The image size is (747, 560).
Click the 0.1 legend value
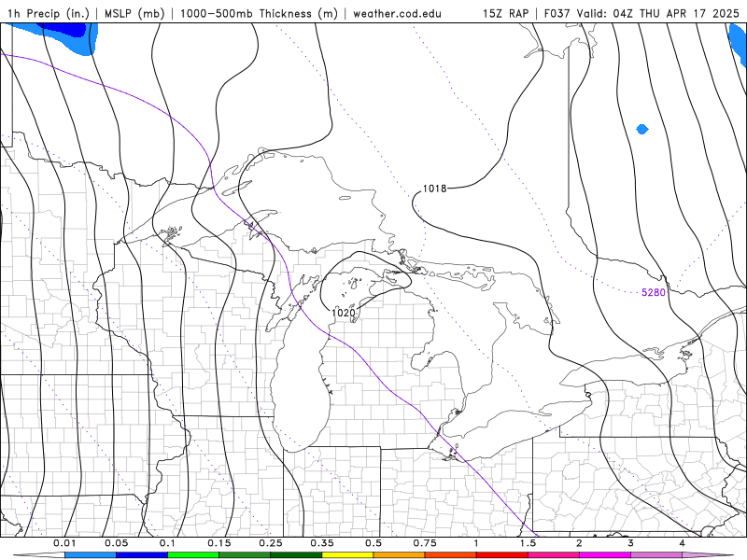pos(168,543)
